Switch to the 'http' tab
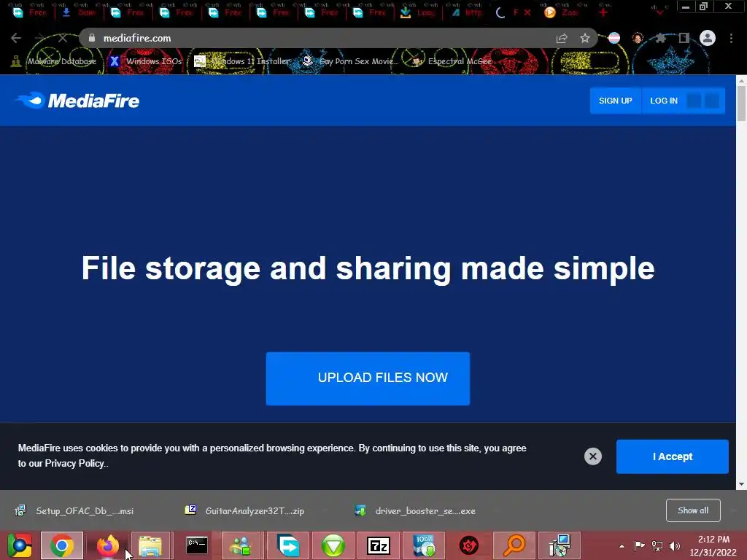The image size is (747, 560). point(467,12)
